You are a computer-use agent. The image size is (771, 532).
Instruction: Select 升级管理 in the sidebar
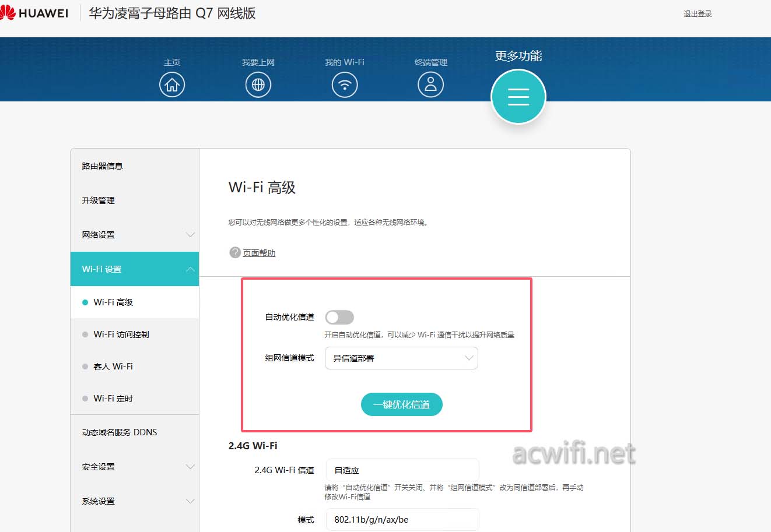135,200
